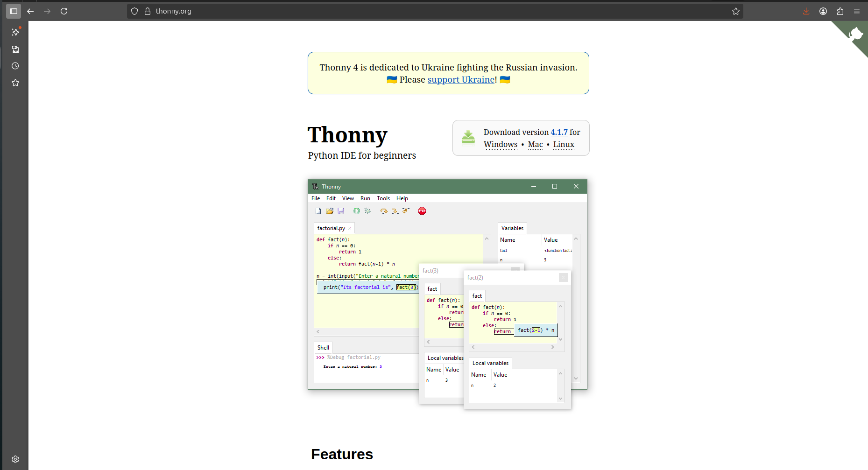
Task: Open the AI chatbot sidebar tool
Action: coord(15,32)
